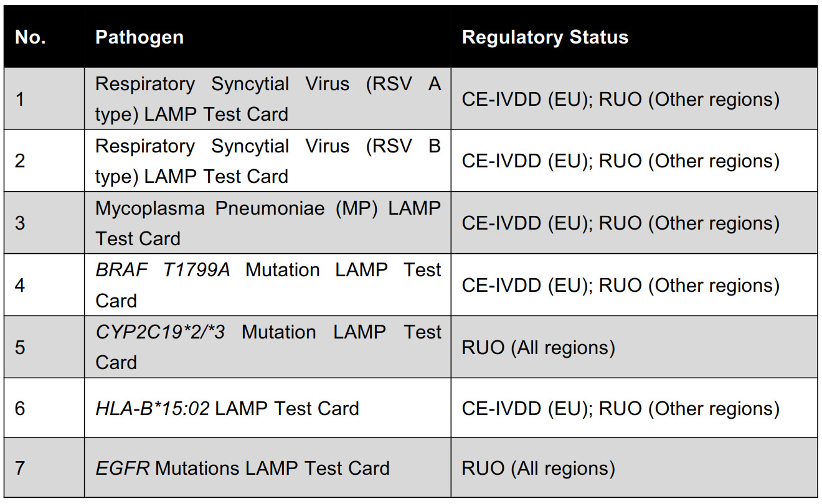Image resolution: width=822 pixels, height=504 pixels.
Task: Click the BRAF T1799A Mutation cell
Action: click(x=268, y=285)
